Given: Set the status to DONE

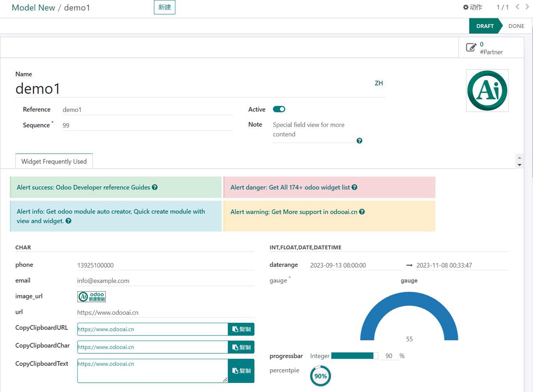Looking at the screenshot, I should [x=516, y=26].
